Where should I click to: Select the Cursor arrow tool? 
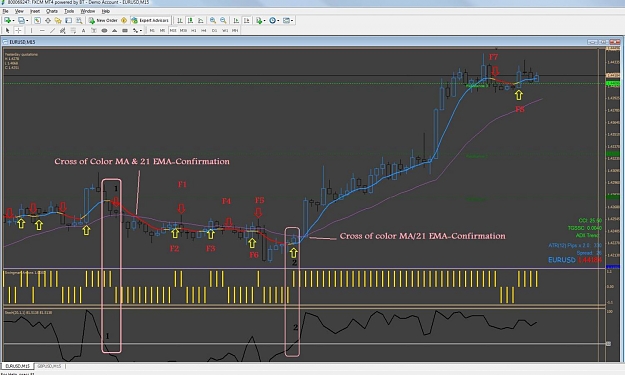click(7, 30)
